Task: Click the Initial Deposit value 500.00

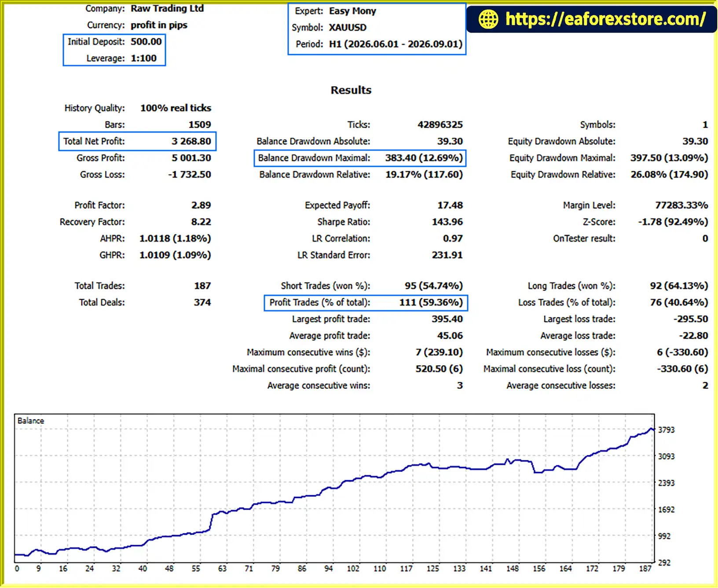Action: coord(146,42)
